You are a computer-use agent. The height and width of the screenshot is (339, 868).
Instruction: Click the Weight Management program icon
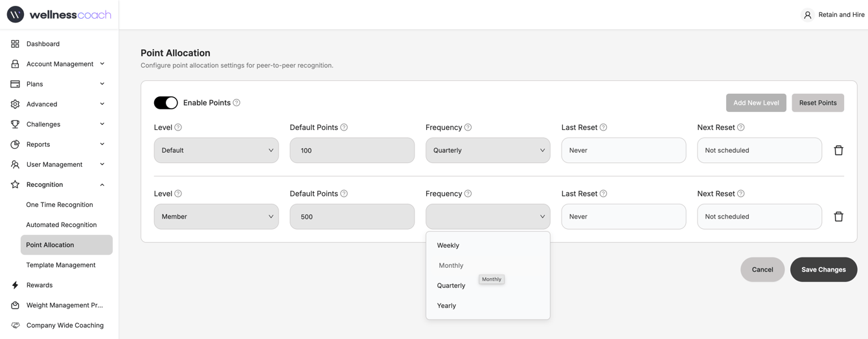coord(15,305)
